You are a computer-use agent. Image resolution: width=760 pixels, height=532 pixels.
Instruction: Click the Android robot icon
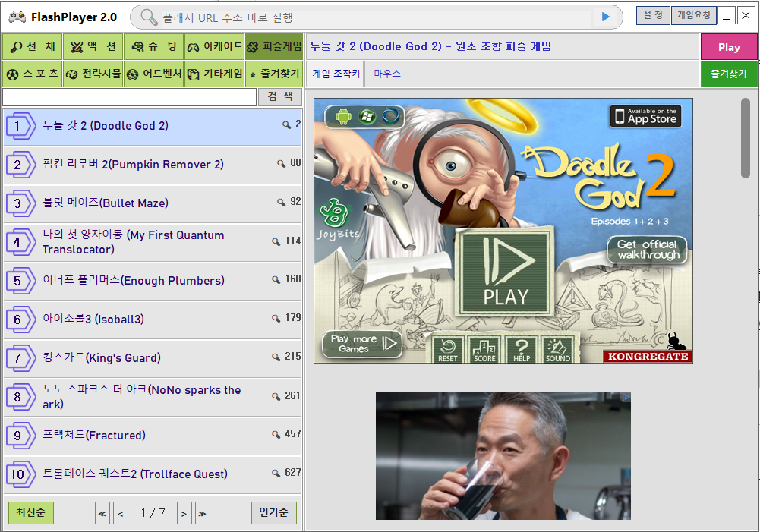pos(343,116)
